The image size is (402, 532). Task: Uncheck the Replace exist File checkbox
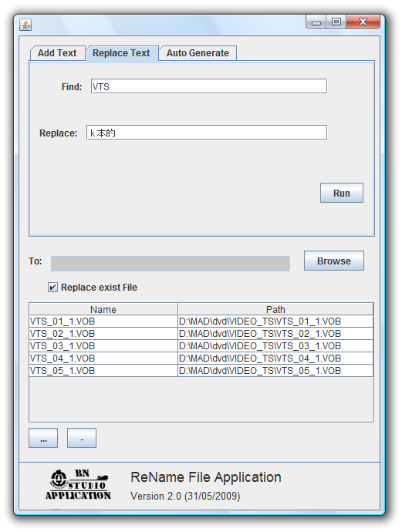tap(52, 288)
